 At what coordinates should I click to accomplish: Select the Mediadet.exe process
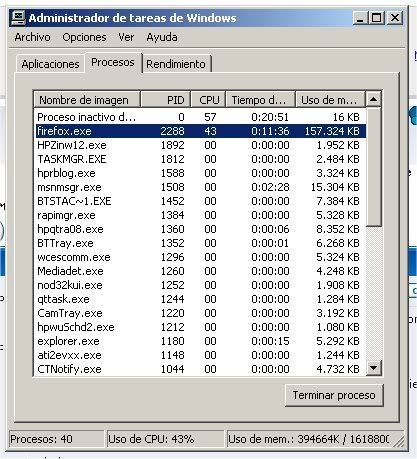[x=200, y=271]
